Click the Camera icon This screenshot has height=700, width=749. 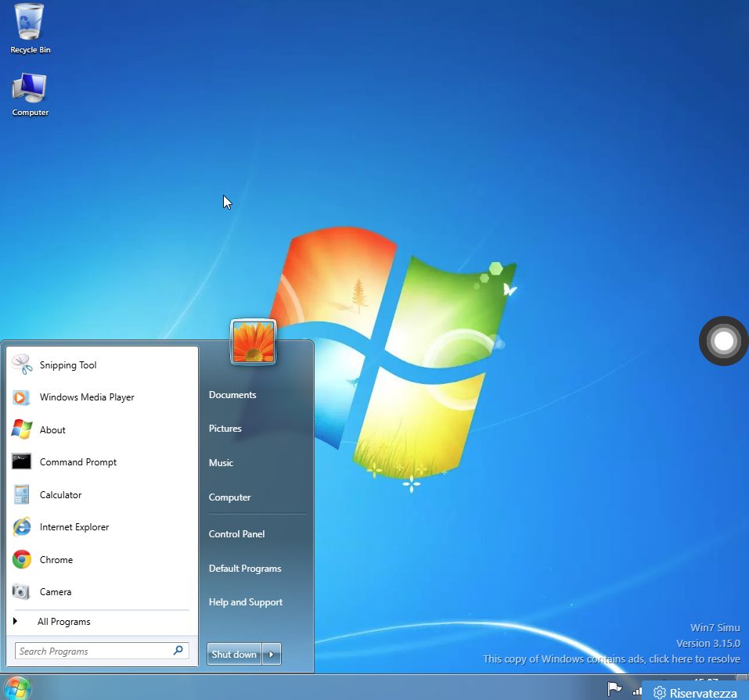click(21, 591)
